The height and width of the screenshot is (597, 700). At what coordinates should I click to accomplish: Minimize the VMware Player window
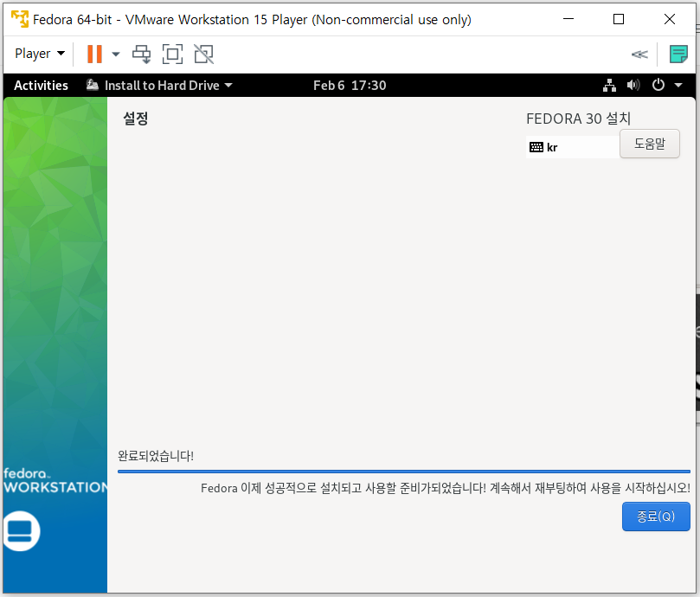coord(568,19)
